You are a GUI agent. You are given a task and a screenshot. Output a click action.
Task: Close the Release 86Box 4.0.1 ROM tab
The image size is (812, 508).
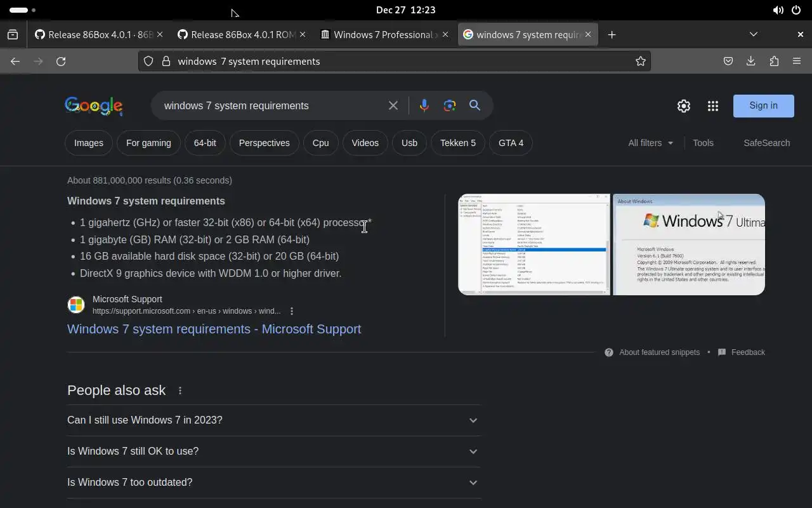pos(303,35)
